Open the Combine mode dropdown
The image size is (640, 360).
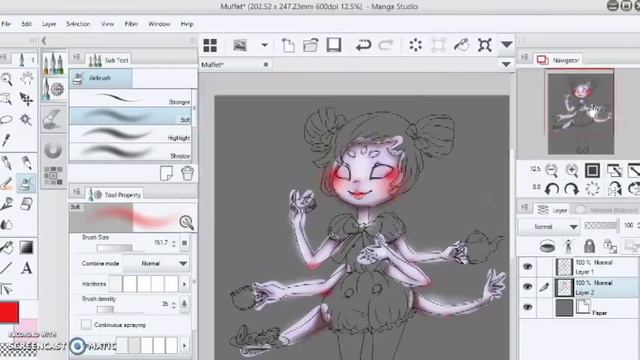[x=156, y=264]
